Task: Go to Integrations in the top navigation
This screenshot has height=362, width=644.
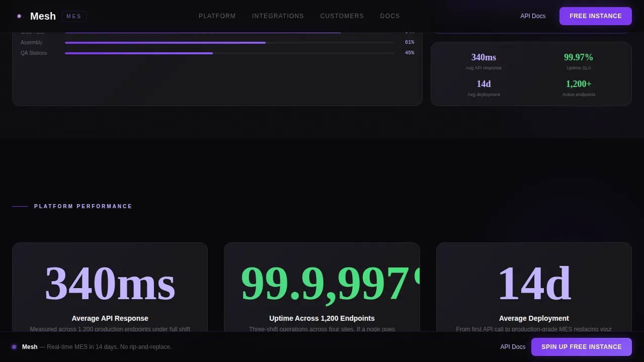Action: [278, 16]
